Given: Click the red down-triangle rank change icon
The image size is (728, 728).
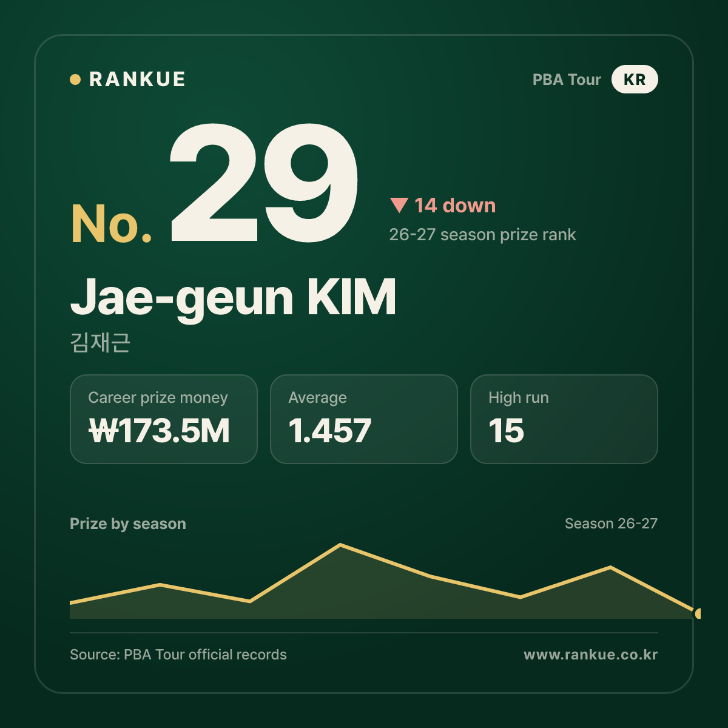Looking at the screenshot, I should 399,205.
